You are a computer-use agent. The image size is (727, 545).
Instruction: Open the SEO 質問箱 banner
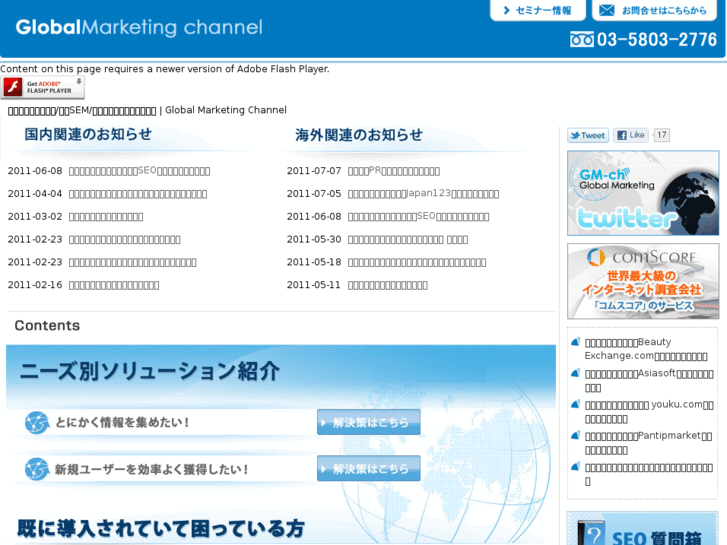pos(643,529)
